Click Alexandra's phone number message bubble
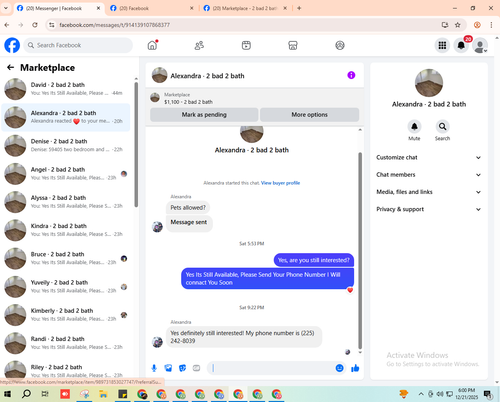This screenshot has height=402, width=500. 244,337
